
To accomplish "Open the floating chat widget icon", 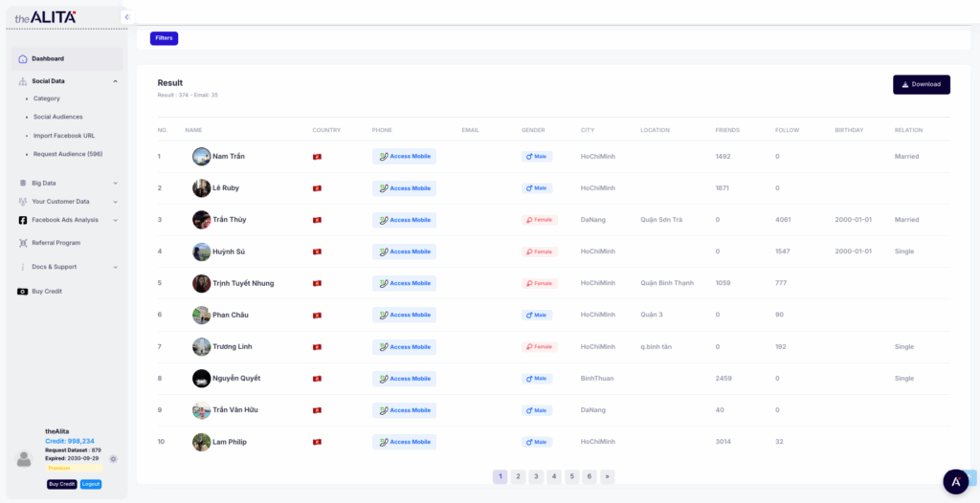I will [955, 481].
